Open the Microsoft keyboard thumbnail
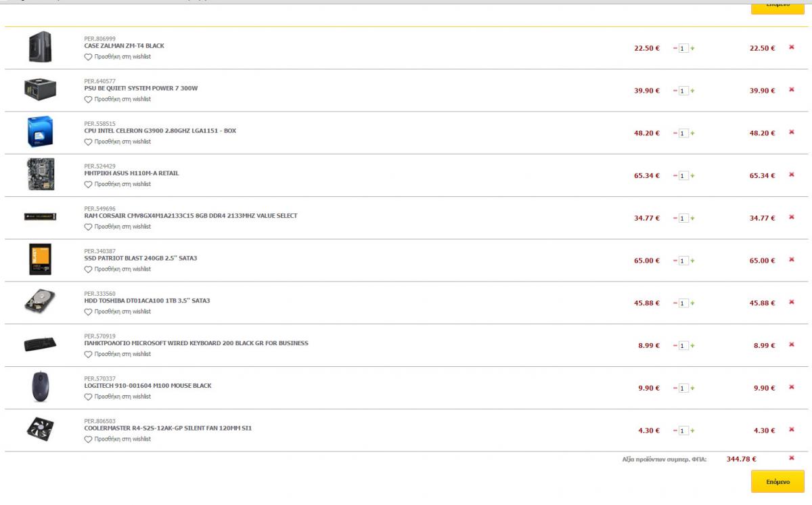Viewport: 812px width, 505px height. (40, 345)
